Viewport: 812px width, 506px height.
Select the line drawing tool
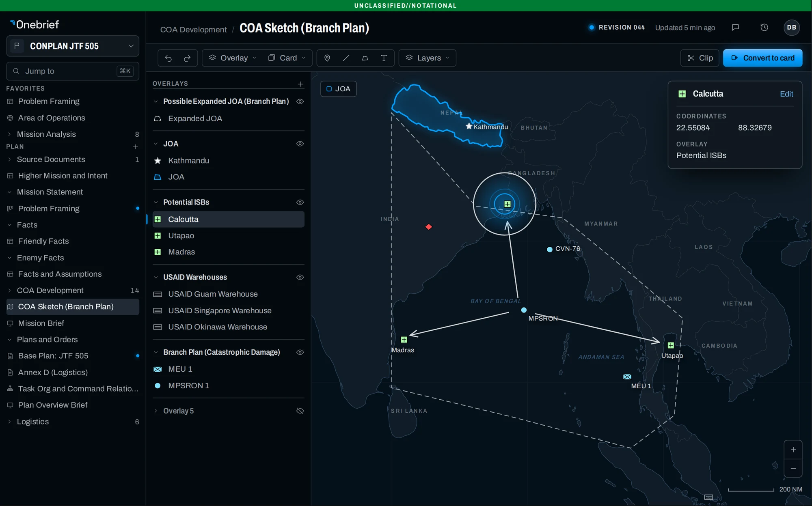click(x=346, y=58)
